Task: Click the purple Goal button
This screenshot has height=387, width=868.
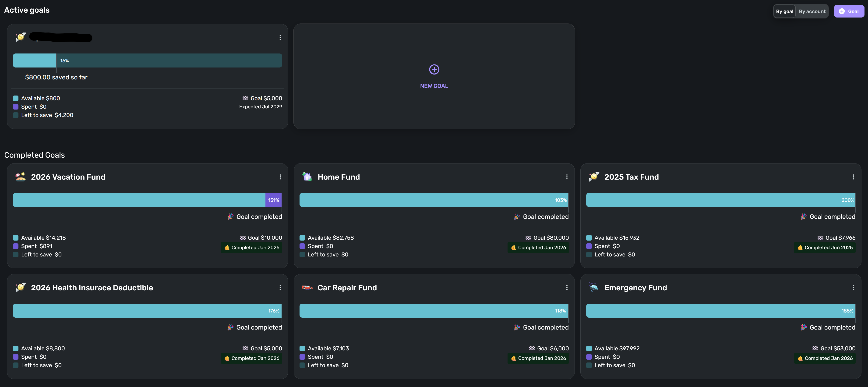Action: pyautogui.click(x=849, y=11)
